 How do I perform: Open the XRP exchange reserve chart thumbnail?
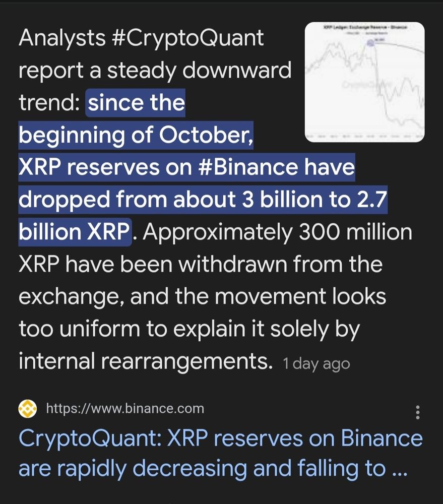tap(364, 82)
